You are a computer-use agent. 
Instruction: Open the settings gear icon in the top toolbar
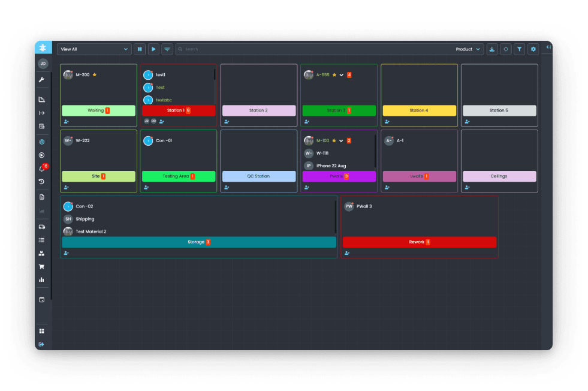pyautogui.click(x=533, y=49)
